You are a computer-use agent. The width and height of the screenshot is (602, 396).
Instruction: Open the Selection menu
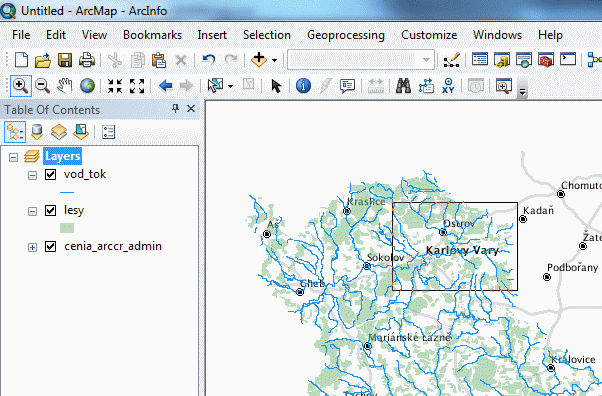tap(267, 35)
